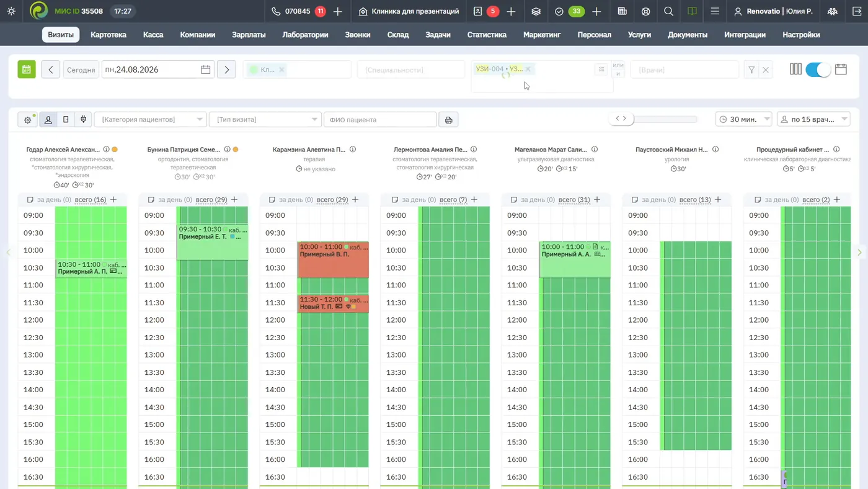The image size is (868, 489).
Task: Open the Категория пациентов dropdown
Action: click(x=150, y=120)
